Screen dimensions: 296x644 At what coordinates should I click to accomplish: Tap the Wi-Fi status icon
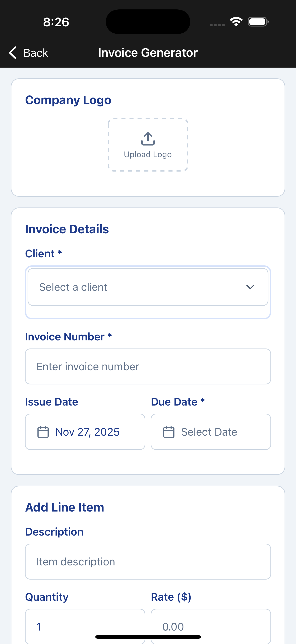[x=236, y=22]
